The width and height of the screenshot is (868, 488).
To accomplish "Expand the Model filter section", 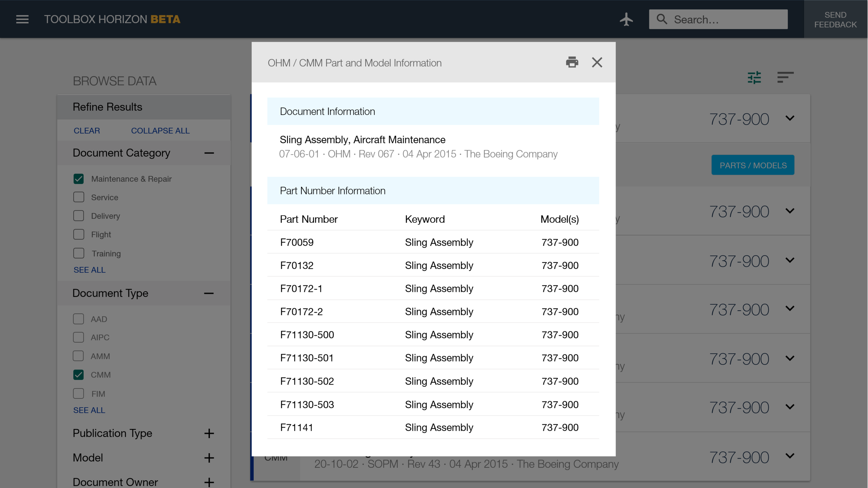I will click(209, 458).
